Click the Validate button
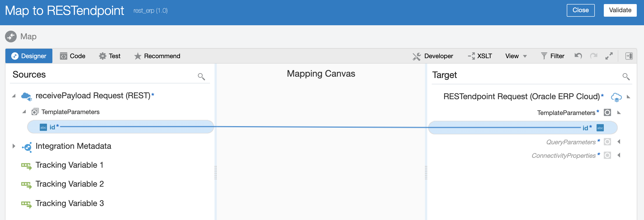This screenshot has height=220, width=644. click(620, 10)
